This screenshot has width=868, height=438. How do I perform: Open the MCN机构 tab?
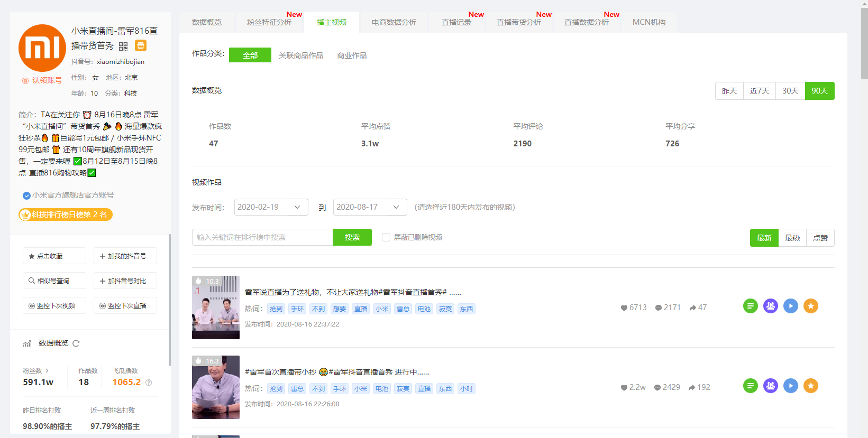(649, 22)
